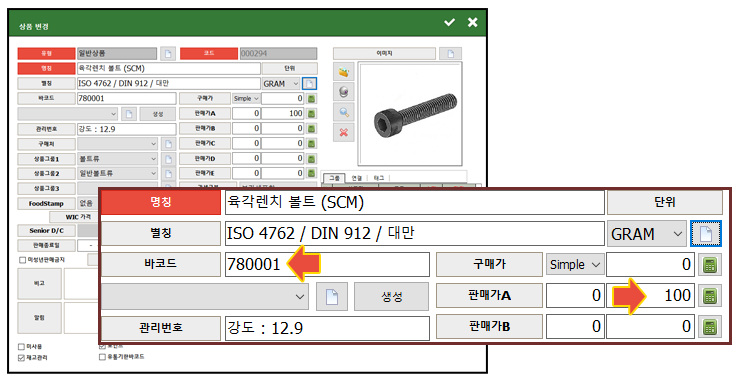Click the 이미지 button
This screenshot has height=384, width=740.
tap(384, 53)
